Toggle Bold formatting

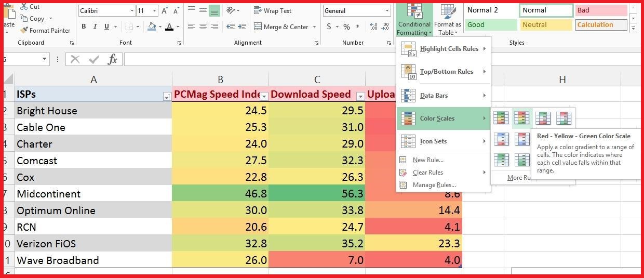tap(84, 27)
